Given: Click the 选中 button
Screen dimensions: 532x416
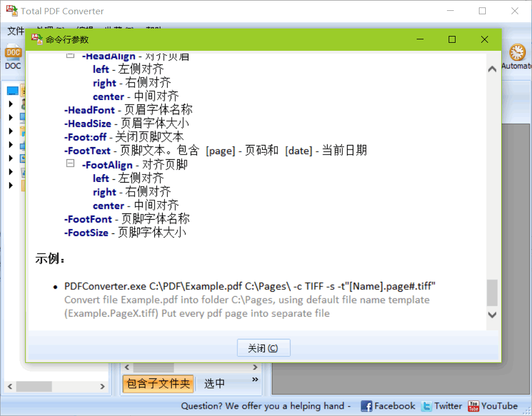Looking at the screenshot, I should pos(215,383).
